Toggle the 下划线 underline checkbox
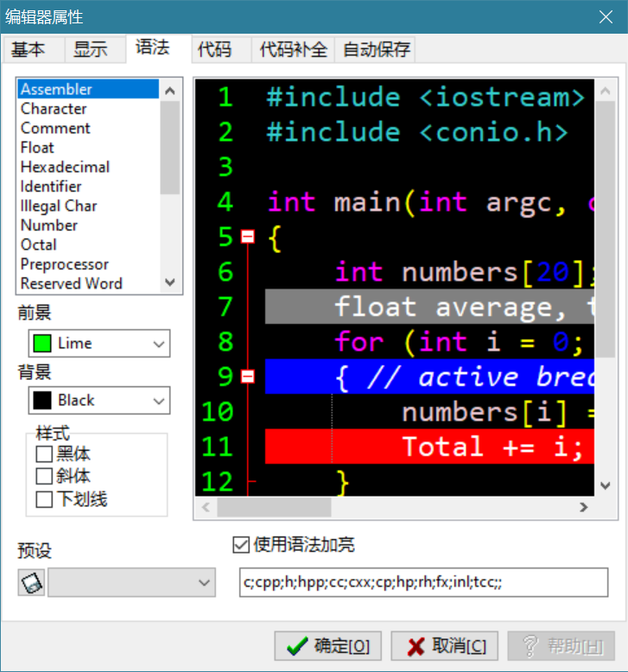 44,498
